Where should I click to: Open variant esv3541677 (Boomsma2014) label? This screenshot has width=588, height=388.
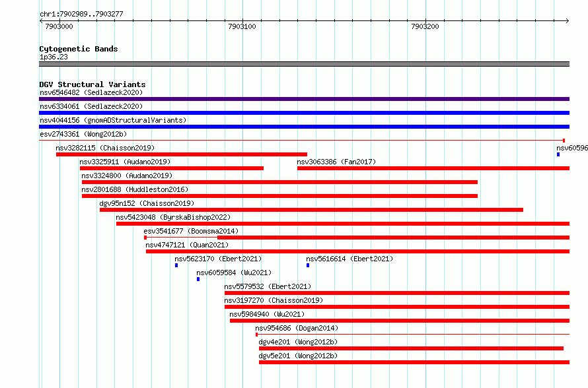[x=191, y=231]
